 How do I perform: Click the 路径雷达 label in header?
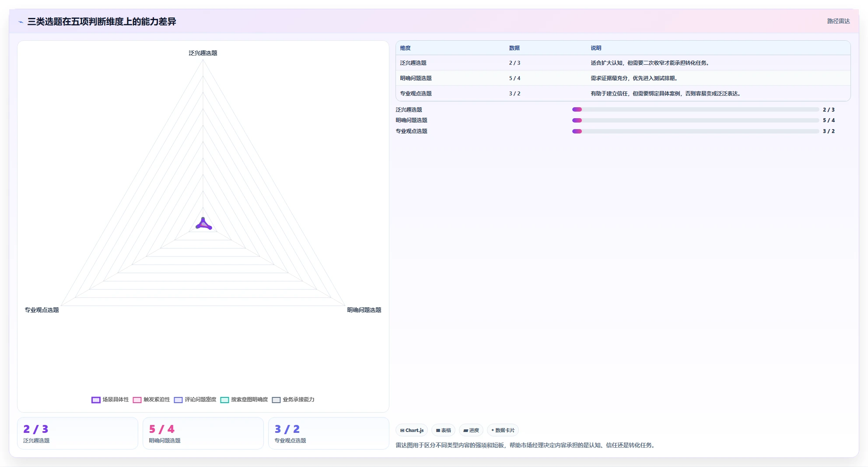pos(838,21)
